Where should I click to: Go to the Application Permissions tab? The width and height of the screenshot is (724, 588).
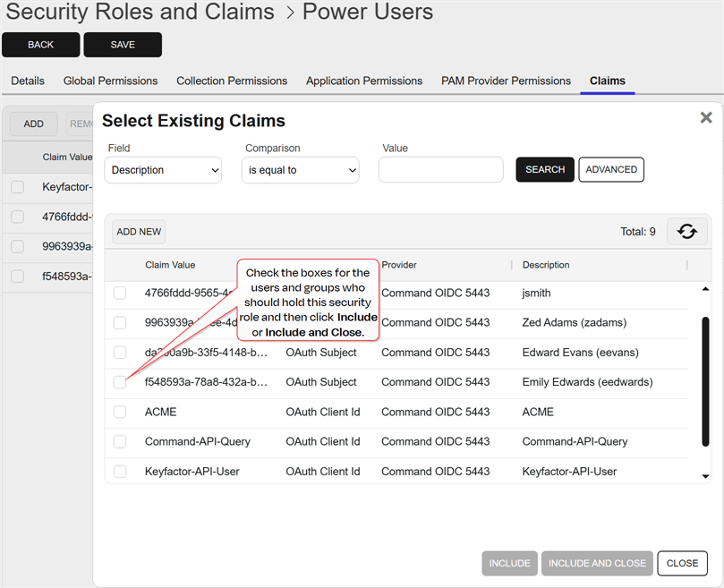363,81
